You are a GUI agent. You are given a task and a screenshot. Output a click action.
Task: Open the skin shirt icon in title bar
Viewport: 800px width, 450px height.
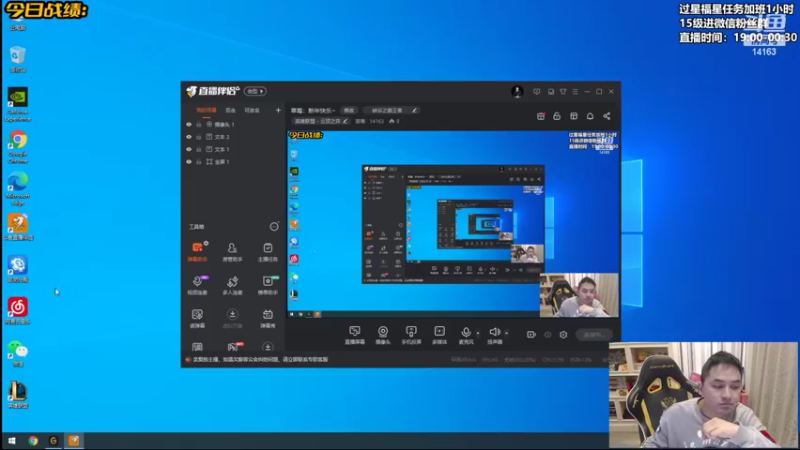pos(563,92)
